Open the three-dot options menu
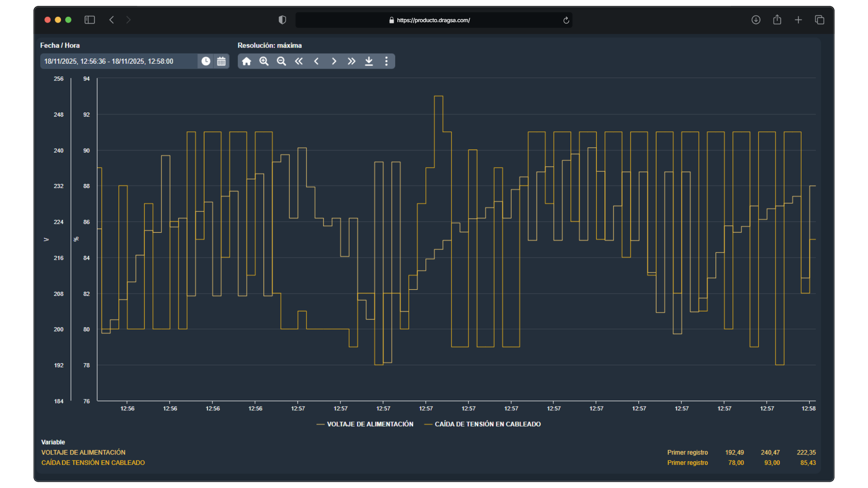The height and width of the screenshot is (488, 868). click(x=386, y=61)
